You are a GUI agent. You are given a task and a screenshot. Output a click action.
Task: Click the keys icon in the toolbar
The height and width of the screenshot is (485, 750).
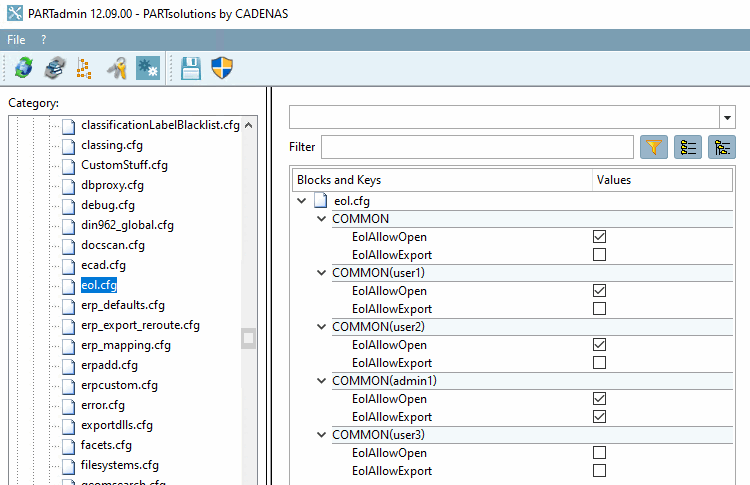tap(116, 68)
